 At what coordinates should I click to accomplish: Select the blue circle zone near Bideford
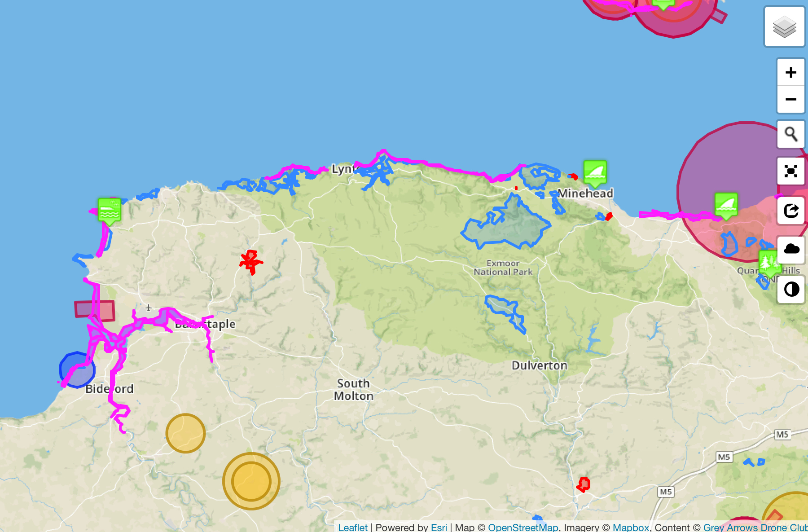click(76, 369)
